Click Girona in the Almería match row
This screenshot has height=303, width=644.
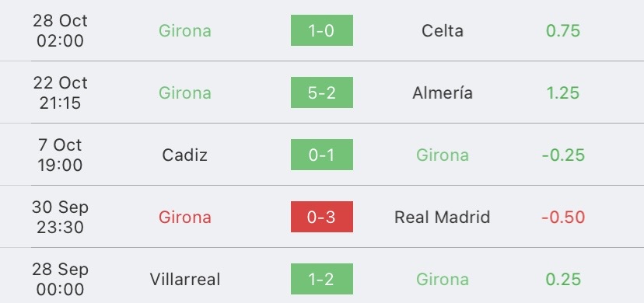click(x=185, y=93)
